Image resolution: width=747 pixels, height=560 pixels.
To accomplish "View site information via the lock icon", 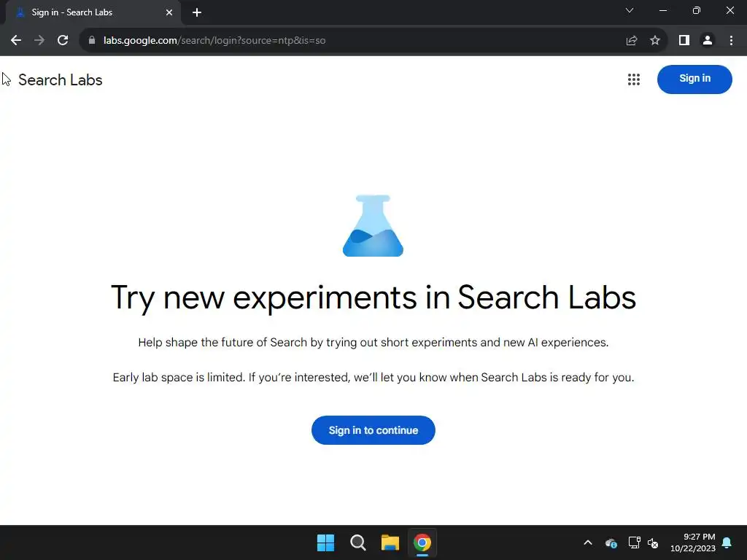I will point(92,41).
